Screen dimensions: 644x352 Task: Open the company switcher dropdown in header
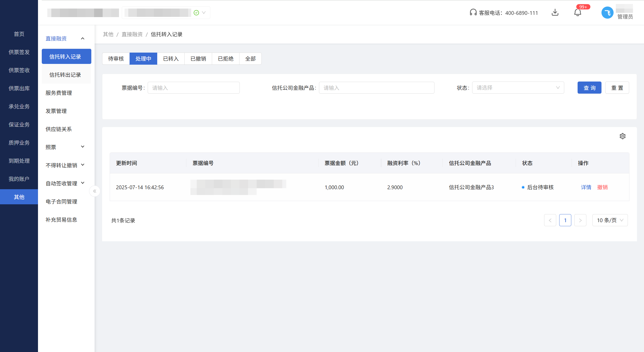pyautogui.click(x=204, y=13)
